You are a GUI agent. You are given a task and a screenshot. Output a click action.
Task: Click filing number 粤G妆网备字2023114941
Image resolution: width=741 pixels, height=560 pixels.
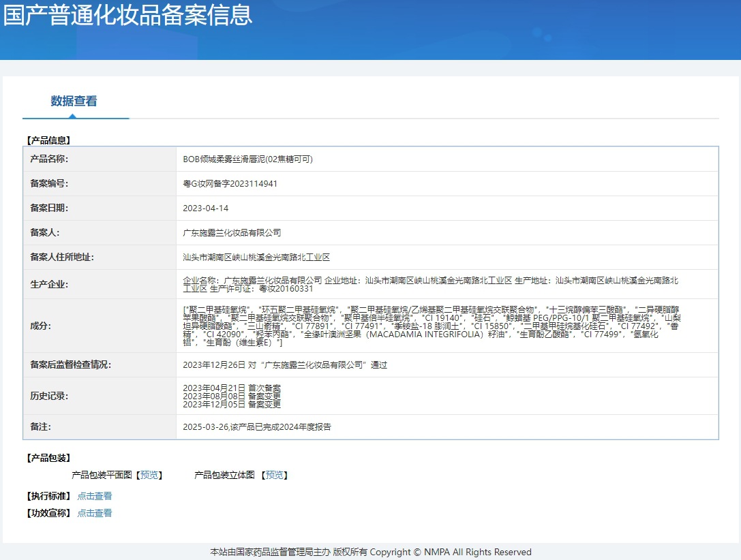(230, 184)
